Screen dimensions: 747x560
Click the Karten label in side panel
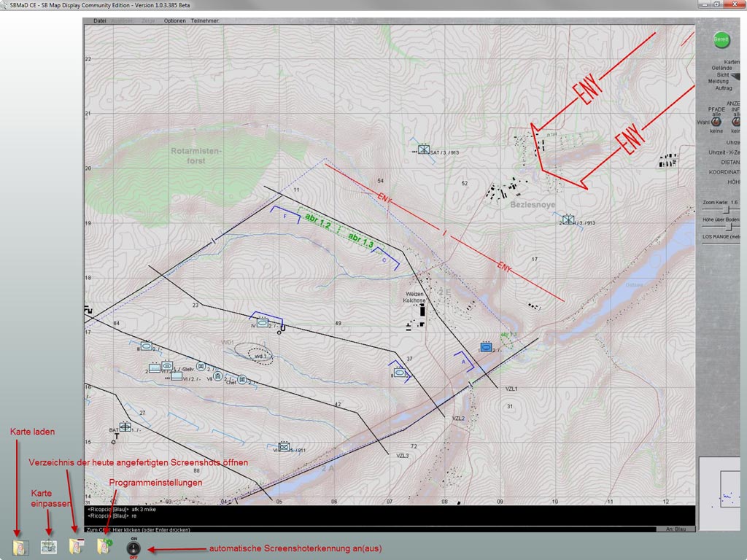[732, 62]
